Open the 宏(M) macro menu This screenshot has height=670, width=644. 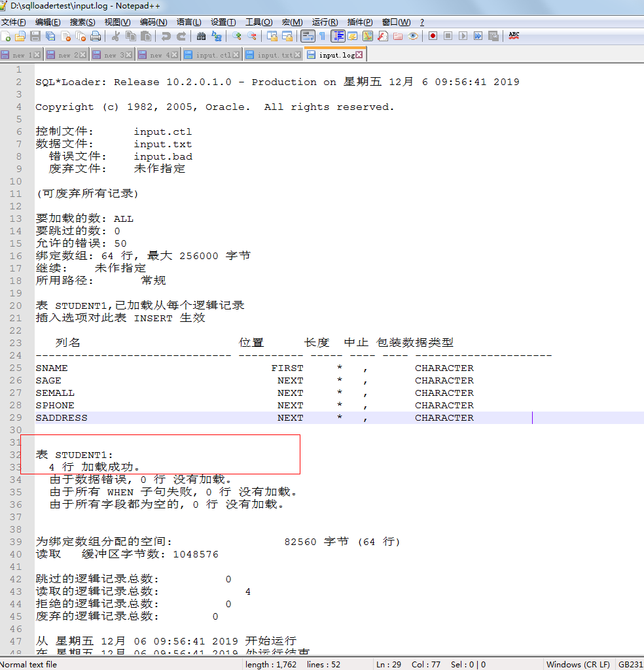(291, 22)
